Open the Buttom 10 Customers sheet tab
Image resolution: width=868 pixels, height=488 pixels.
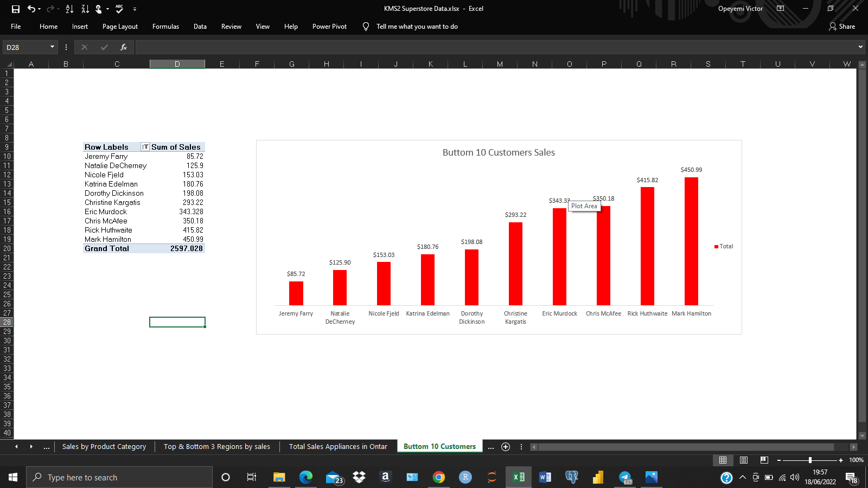coord(439,446)
